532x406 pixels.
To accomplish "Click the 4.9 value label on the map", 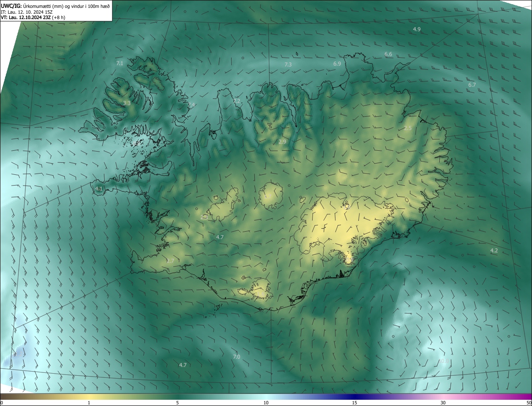I will 417,29.
